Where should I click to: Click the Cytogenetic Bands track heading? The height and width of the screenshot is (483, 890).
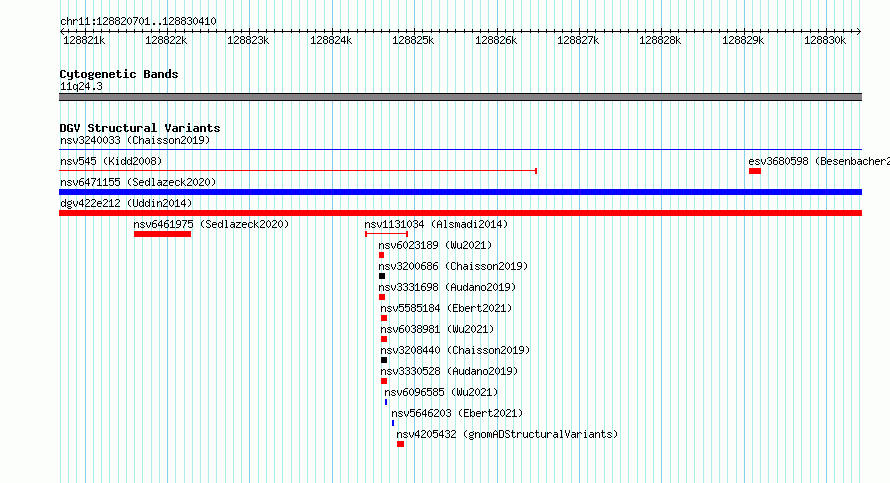[x=119, y=74]
